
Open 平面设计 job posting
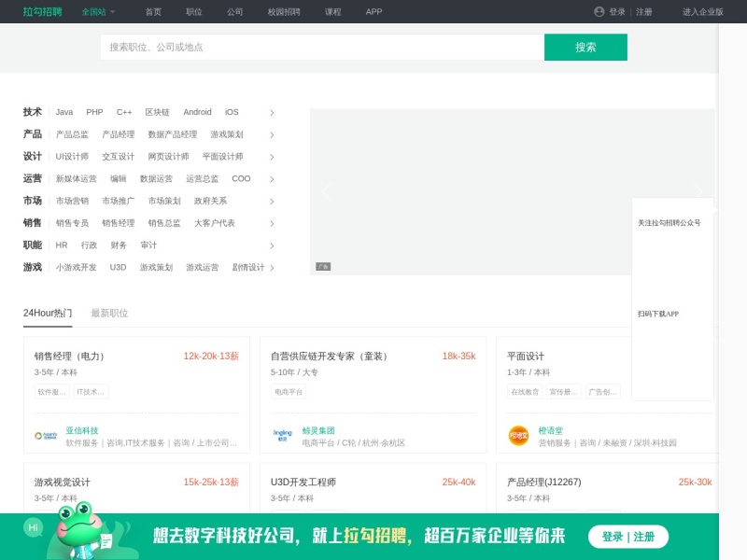[x=526, y=357]
